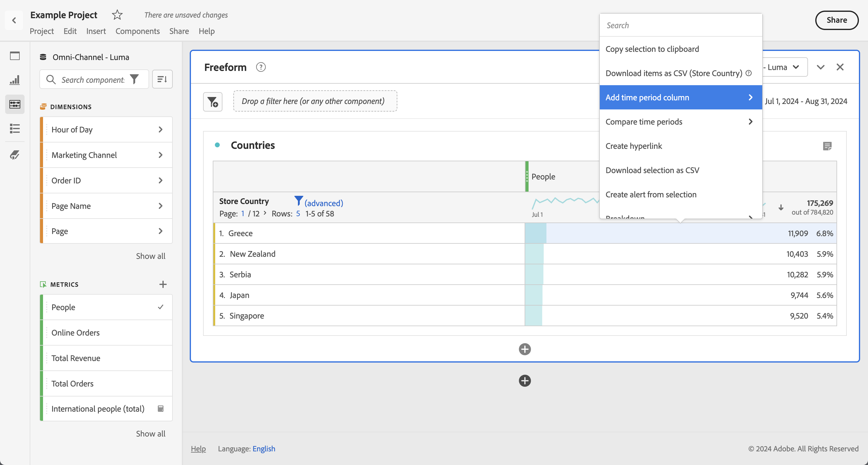Collapse the Freeform panel with chevron
Image resolution: width=868 pixels, height=465 pixels.
(x=820, y=67)
